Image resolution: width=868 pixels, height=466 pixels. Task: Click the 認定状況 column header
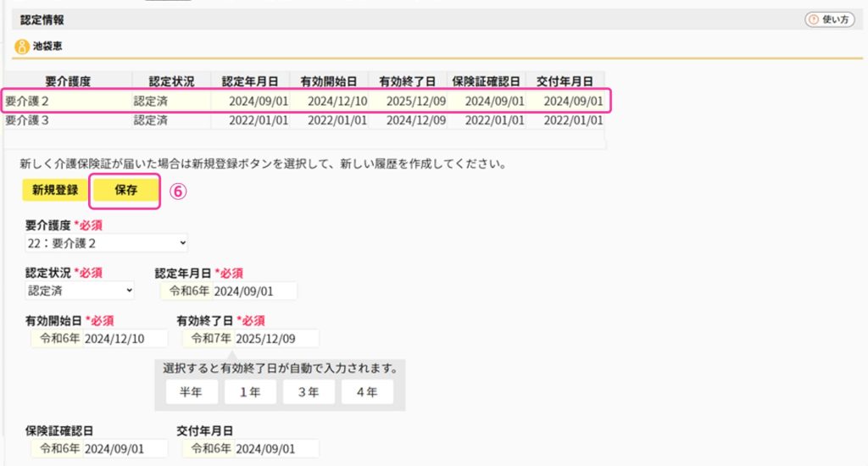(x=171, y=81)
